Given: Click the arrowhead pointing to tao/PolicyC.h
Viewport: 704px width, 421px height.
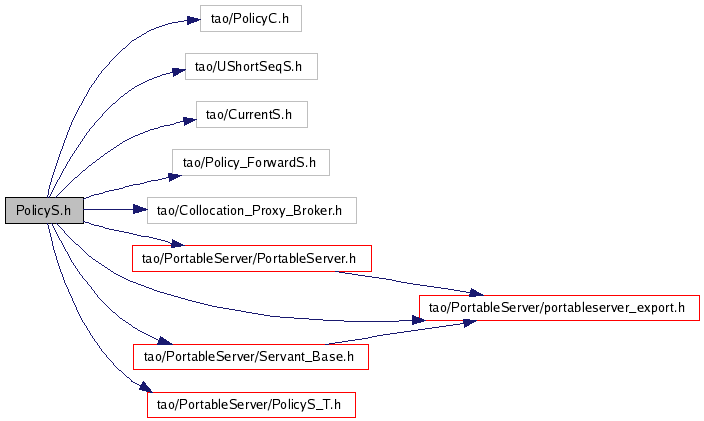Looking at the screenshot, I should pos(193,19).
